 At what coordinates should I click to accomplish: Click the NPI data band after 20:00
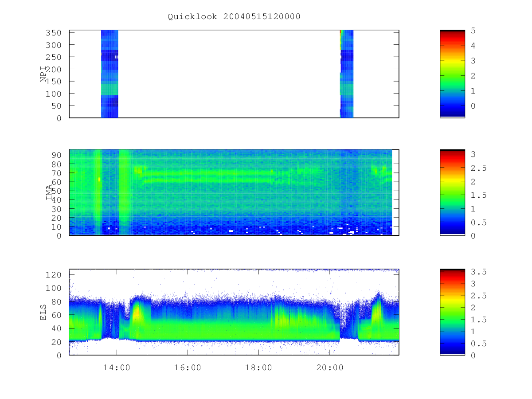(347, 74)
